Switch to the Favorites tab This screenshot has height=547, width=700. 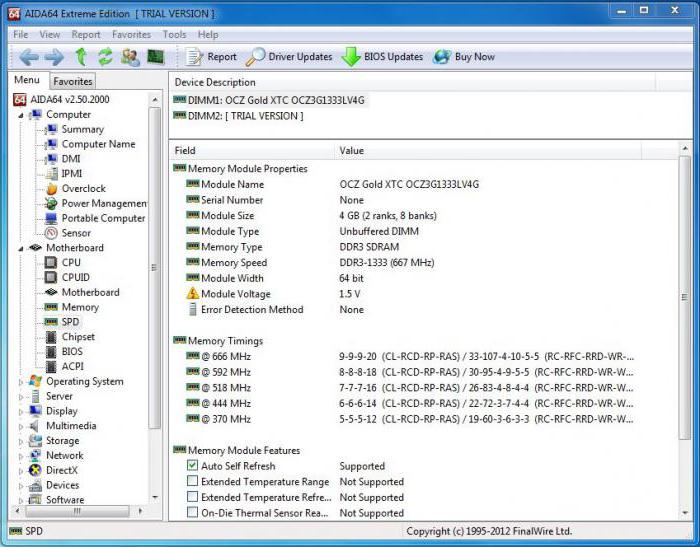pos(73,81)
